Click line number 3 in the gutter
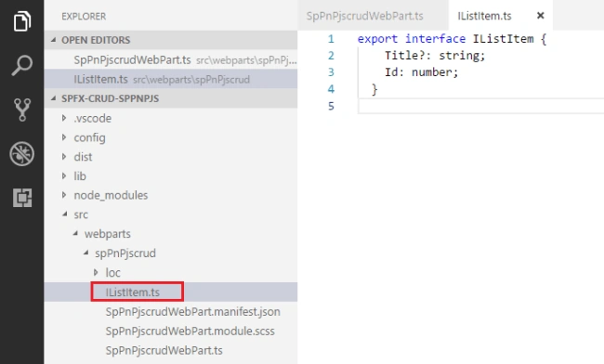Image resolution: width=604 pixels, height=364 pixels. (331, 72)
